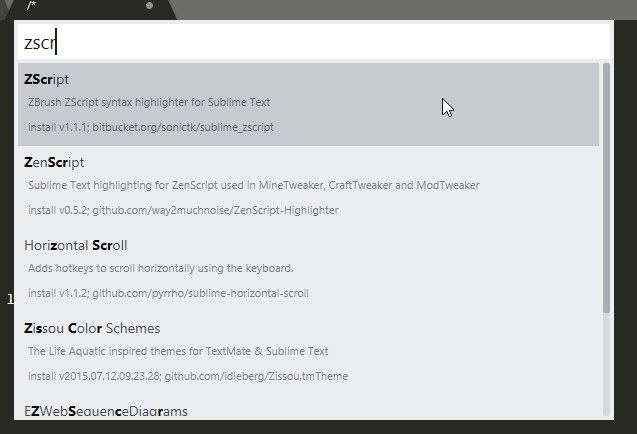Click install v2015.07.12.09.23.28 idleberg/Zissou.tmTheme line
The height and width of the screenshot is (434, 637).
[188, 376]
